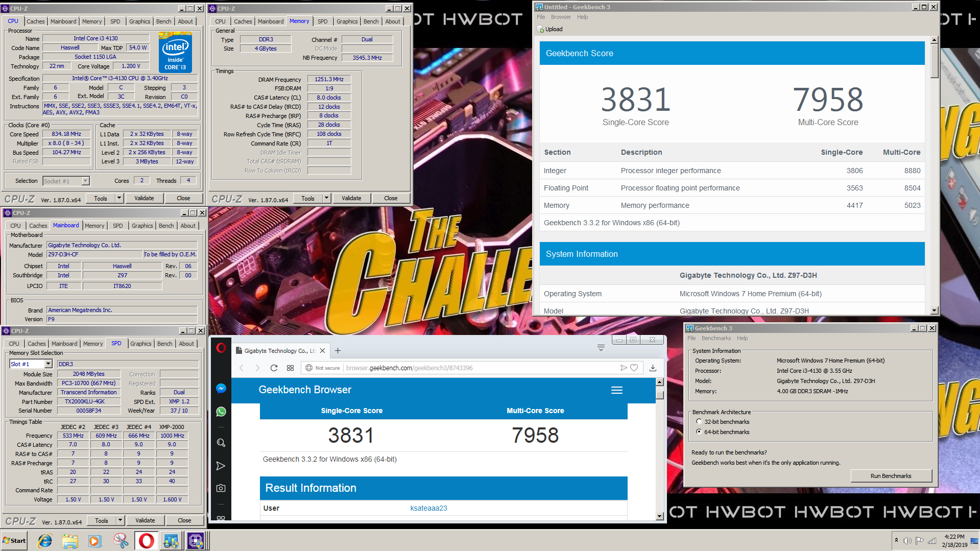The width and height of the screenshot is (980, 551).
Task: Click the Intel Core i3 logo badge
Action: click(x=175, y=53)
